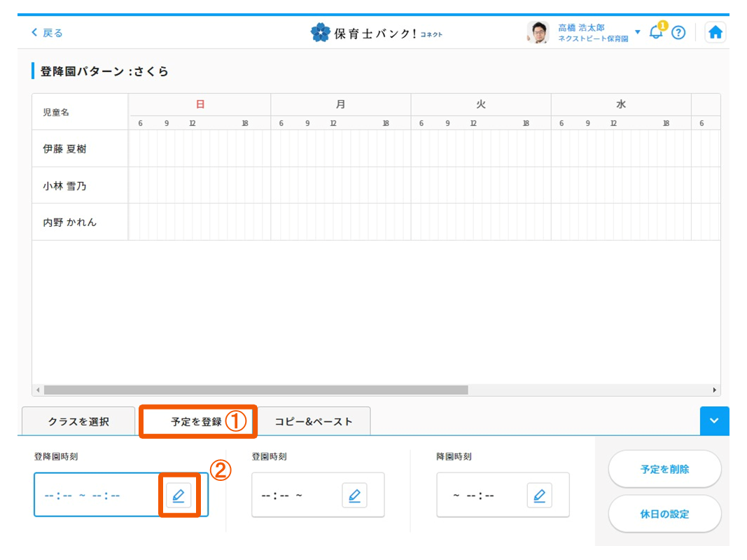Click the user profile photo of 高橋 浩太郎

[538, 31]
